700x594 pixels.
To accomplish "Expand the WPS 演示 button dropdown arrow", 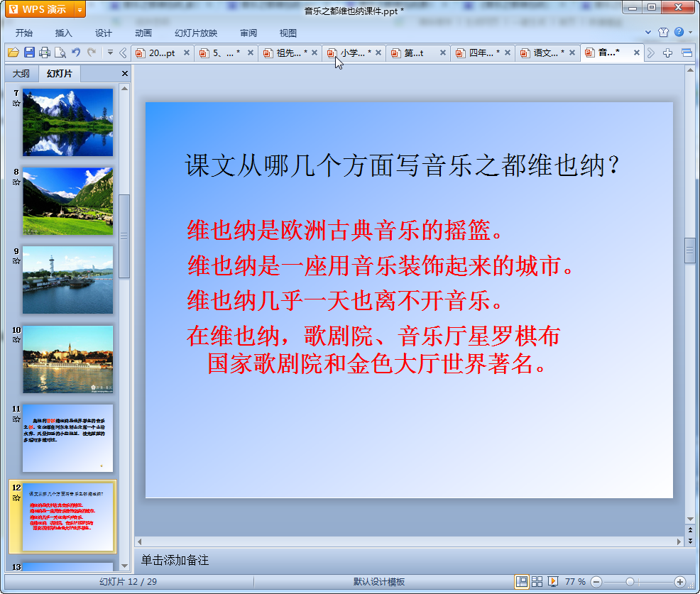I will (x=80, y=9).
